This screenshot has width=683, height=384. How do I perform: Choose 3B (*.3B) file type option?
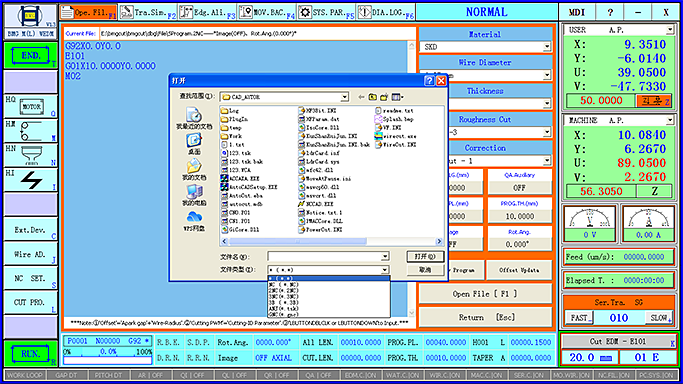click(329, 302)
